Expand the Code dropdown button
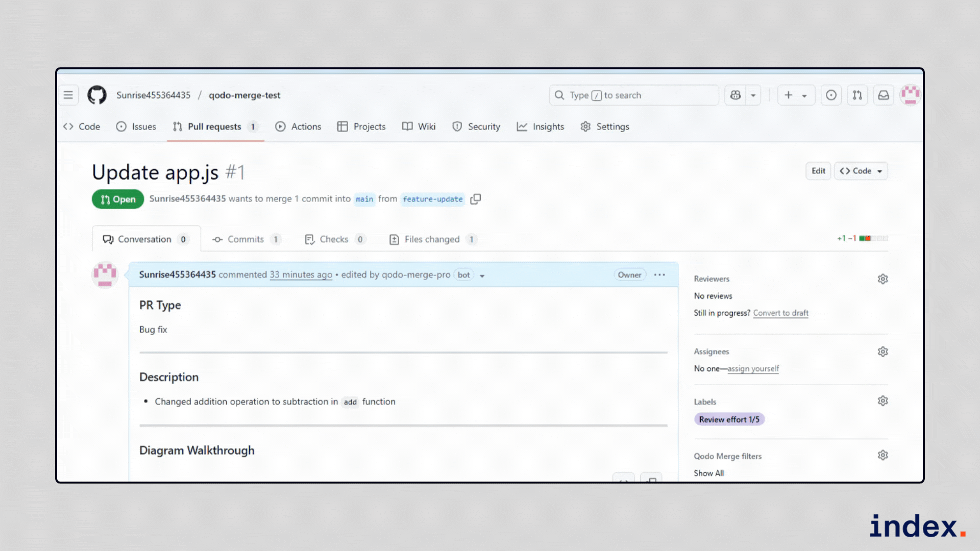Screen dimensions: 980x551 tap(861, 171)
